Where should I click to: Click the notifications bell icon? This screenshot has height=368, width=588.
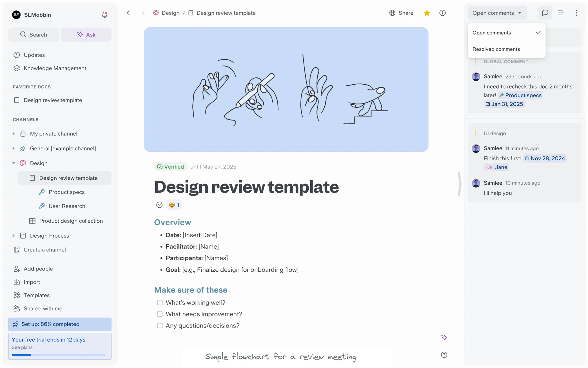pyautogui.click(x=104, y=15)
